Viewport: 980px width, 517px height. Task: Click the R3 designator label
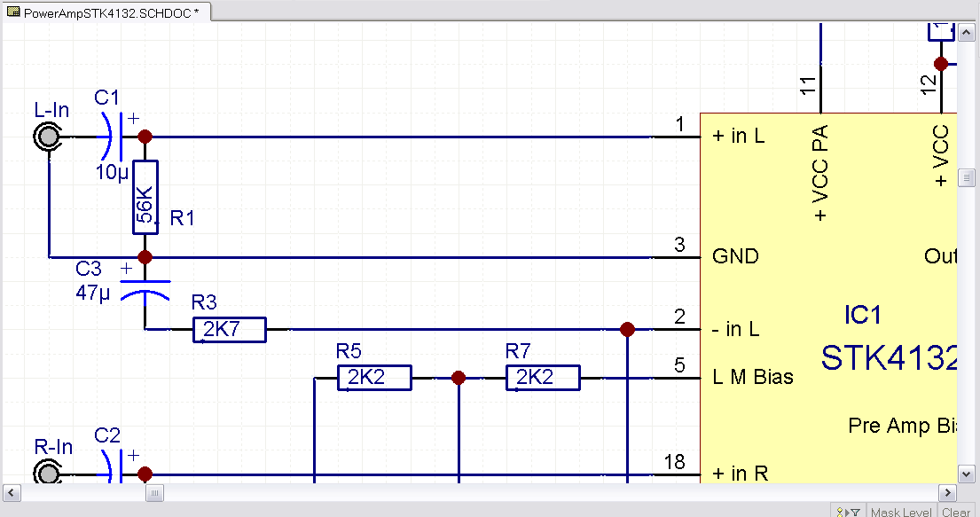(x=204, y=302)
